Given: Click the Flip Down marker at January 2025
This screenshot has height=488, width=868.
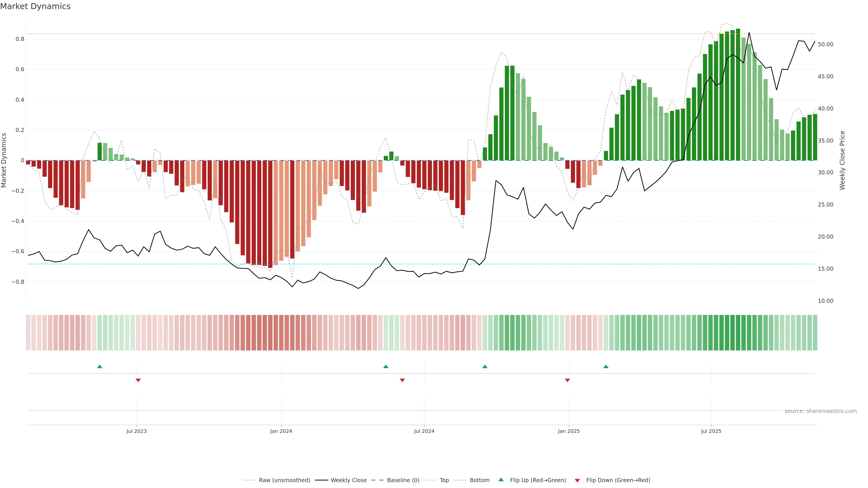Looking at the screenshot, I should pos(567,380).
